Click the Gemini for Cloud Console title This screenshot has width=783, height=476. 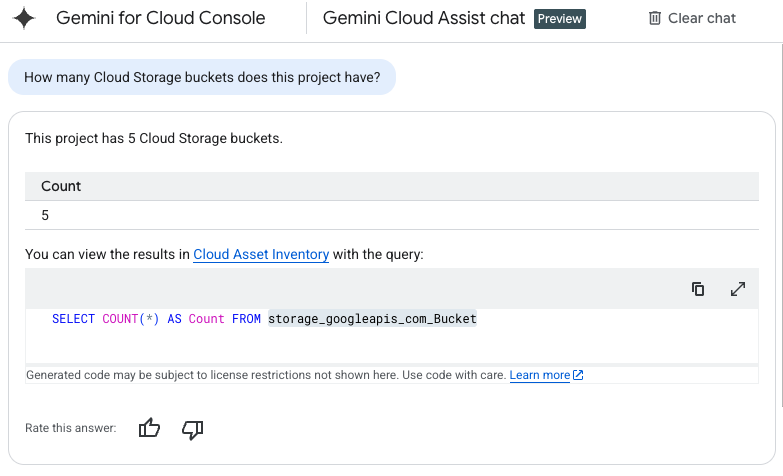[160, 18]
